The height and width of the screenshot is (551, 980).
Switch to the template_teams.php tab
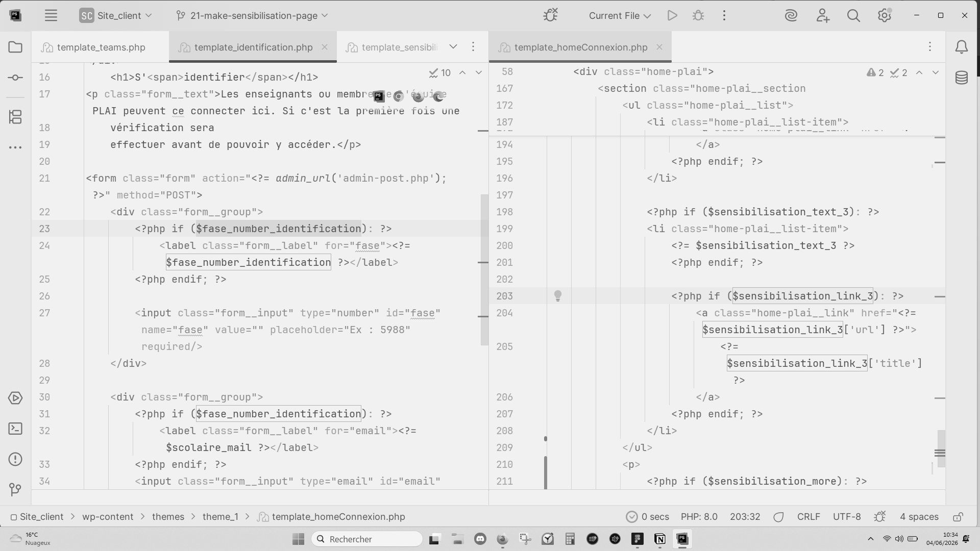101,47
